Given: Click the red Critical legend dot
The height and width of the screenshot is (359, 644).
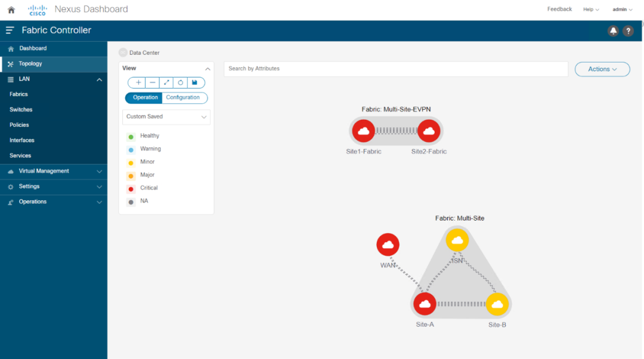Looking at the screenshot, I should [x=131, y=189].
